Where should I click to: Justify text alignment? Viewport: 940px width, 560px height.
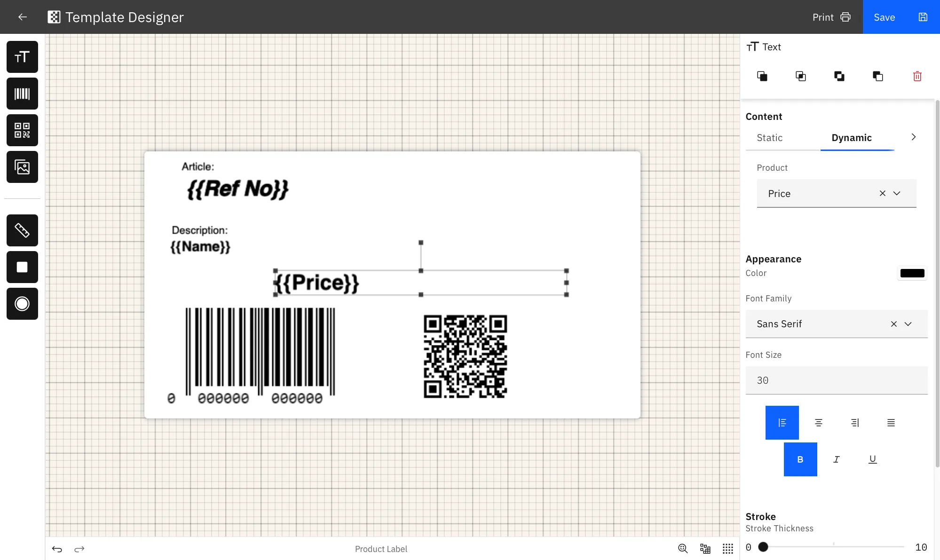(x=891, y=423)
